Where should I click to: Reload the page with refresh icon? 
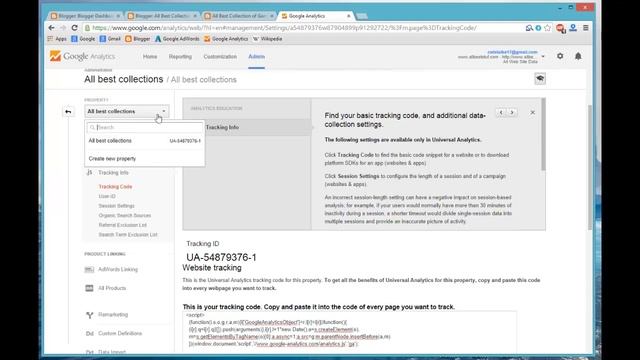[74, 28]
